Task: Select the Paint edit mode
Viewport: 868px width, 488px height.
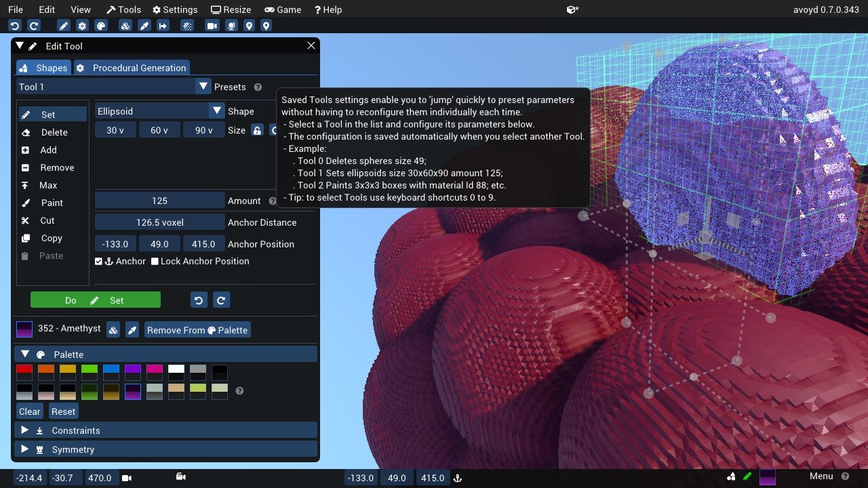Action: [52, 203]
